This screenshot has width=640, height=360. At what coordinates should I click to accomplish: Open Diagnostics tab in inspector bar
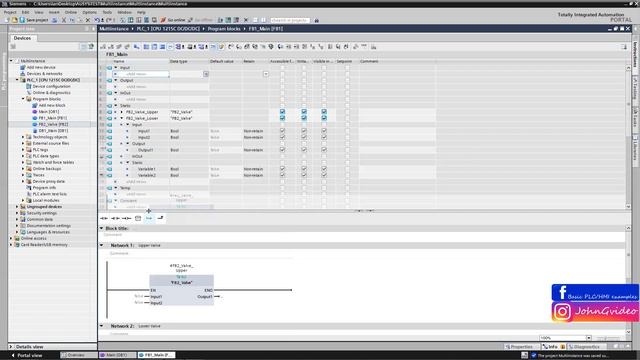click(x=587, y=347)
